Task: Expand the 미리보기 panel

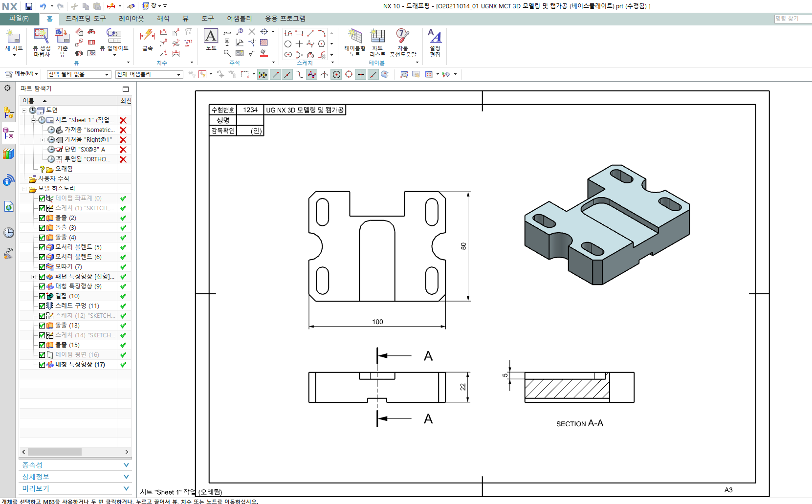Action: 75,488
